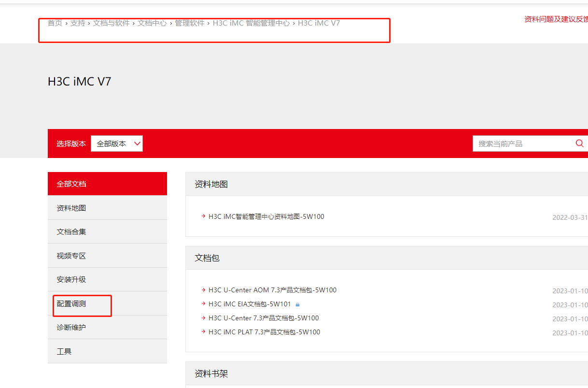Open H3C iMC智能管理中心资料地图-5W100 document
Image resolution: width=588 pixels, height=388 pixels.
pyautogui.click(x=266, y=216)
